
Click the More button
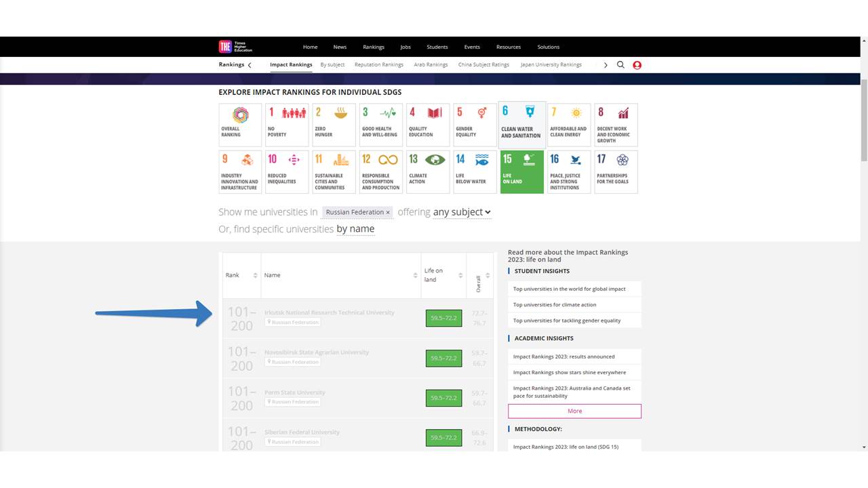tap(574, 411)
